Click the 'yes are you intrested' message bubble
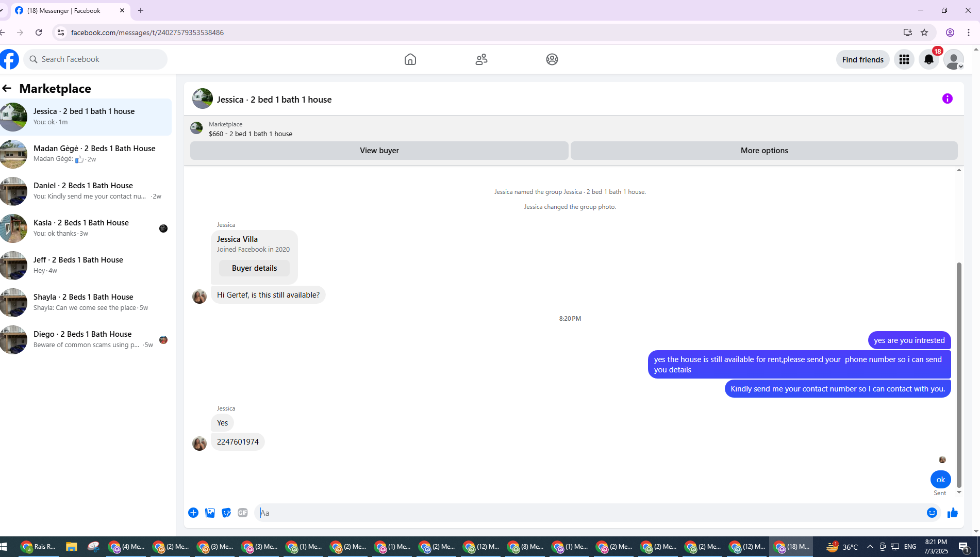Screen dimensions: 980x557 909,340
